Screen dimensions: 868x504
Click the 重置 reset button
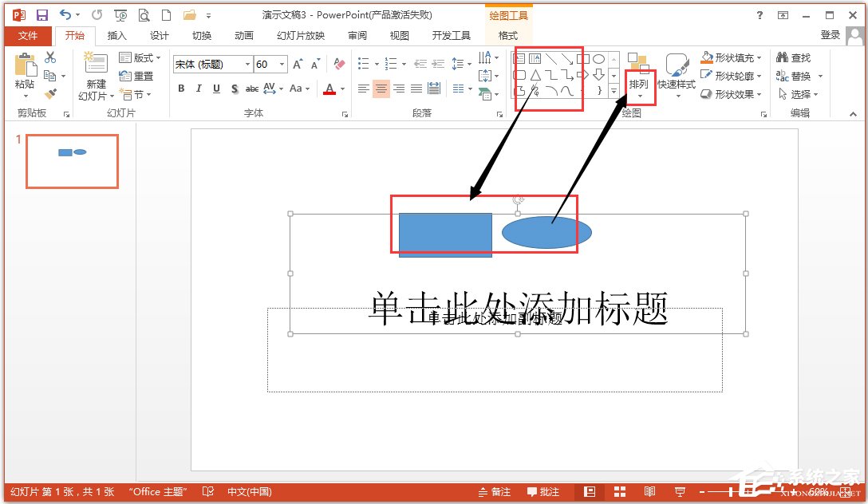click(x=136, y=77)
